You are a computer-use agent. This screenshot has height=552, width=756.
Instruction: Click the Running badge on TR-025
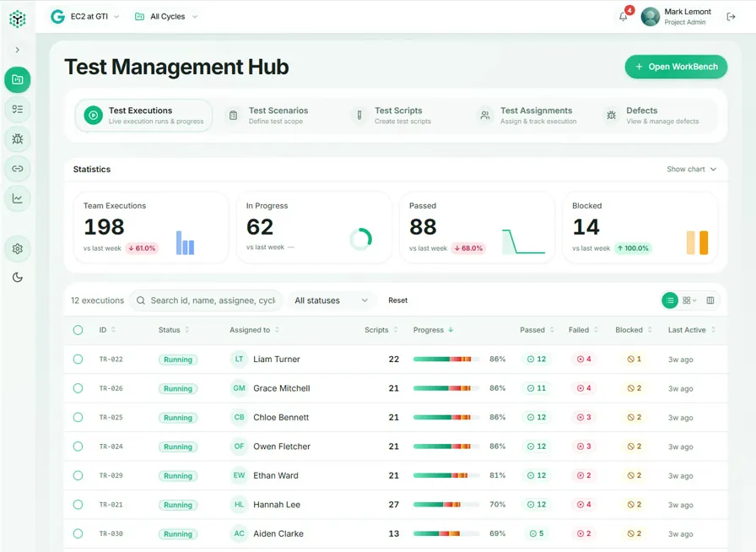[x=178, y=418]
